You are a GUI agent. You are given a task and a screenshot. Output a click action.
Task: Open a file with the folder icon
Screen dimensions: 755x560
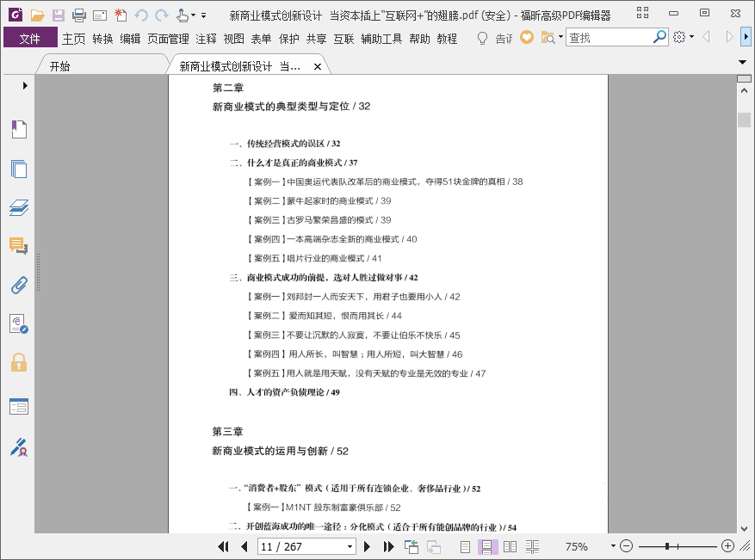[x=38, y=15]
